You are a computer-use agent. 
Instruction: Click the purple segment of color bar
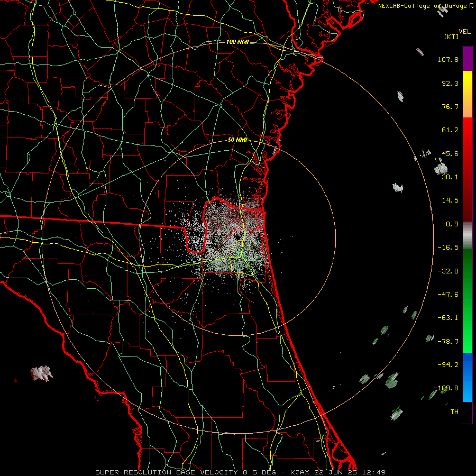(x=467, y=59)
